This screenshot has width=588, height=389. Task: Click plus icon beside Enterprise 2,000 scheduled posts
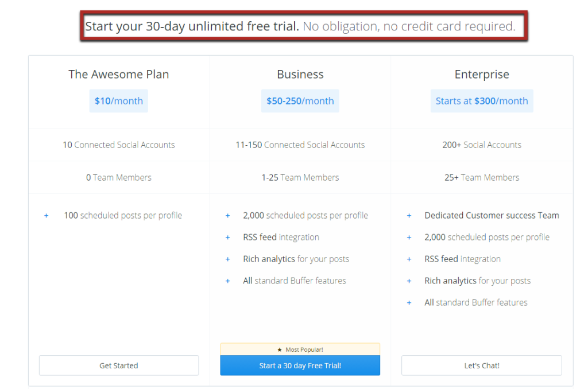coord(409,237)
